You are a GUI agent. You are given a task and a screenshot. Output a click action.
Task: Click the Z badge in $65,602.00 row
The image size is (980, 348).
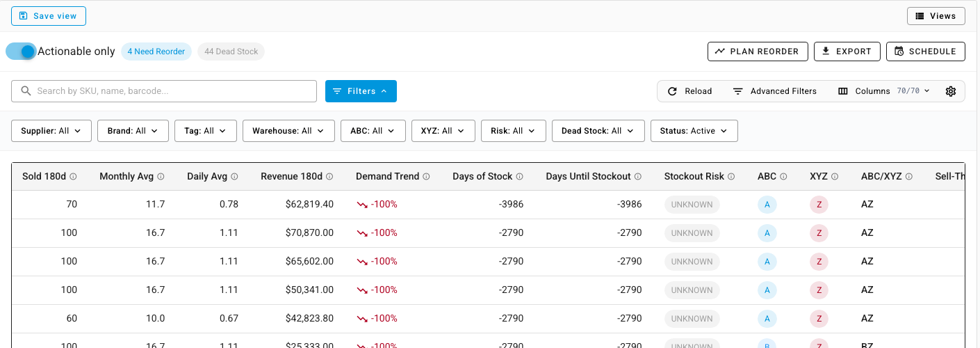coord(819,262)
